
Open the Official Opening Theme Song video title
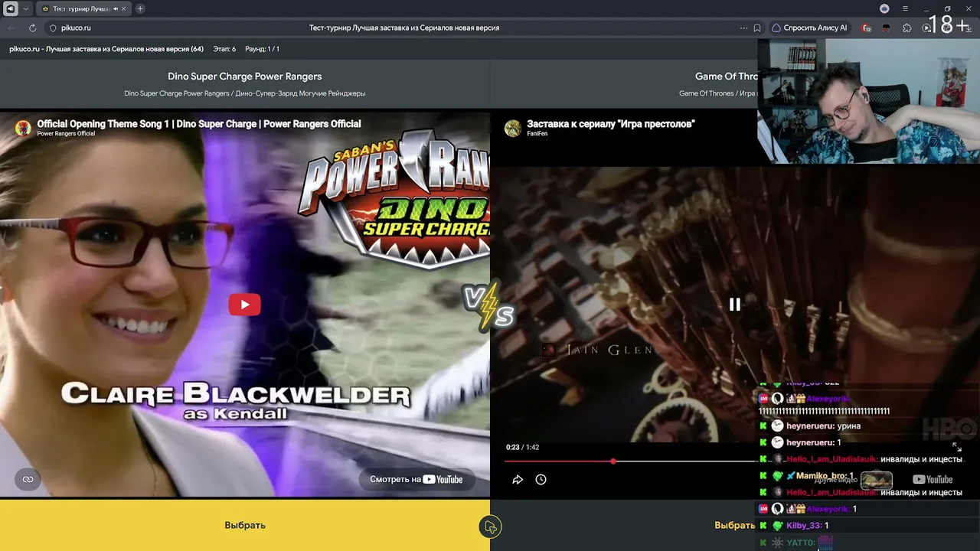pos(199,124)
